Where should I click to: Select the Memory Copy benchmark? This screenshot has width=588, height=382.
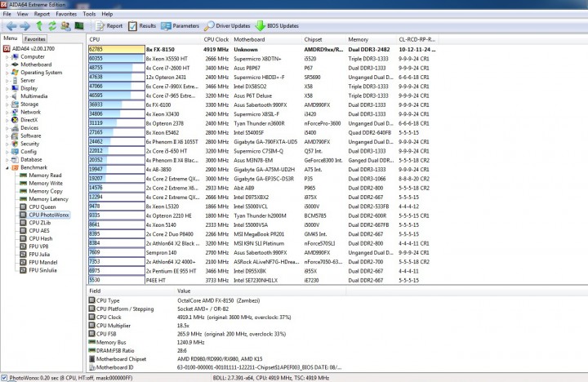click(46, 191)
